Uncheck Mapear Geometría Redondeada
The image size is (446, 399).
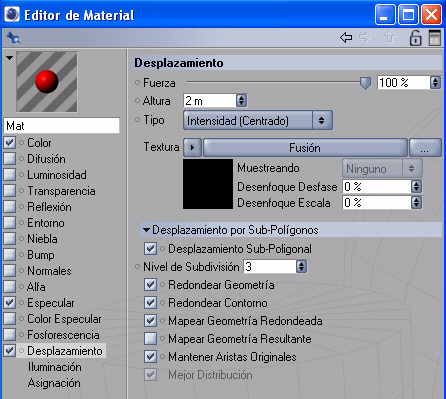(150, 321)
